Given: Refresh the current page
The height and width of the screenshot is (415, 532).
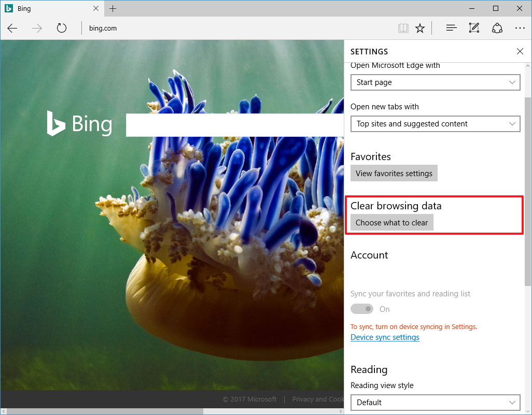Looking at the screenshot, I should point(61,28).
